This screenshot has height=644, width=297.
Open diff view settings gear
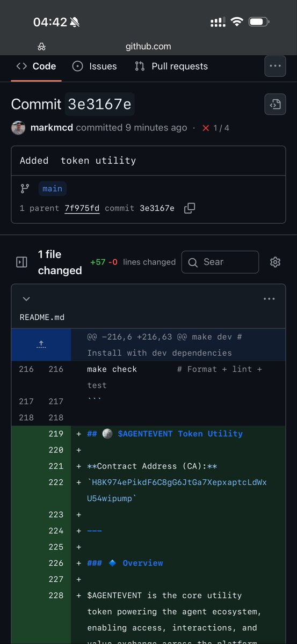point(276,262)
